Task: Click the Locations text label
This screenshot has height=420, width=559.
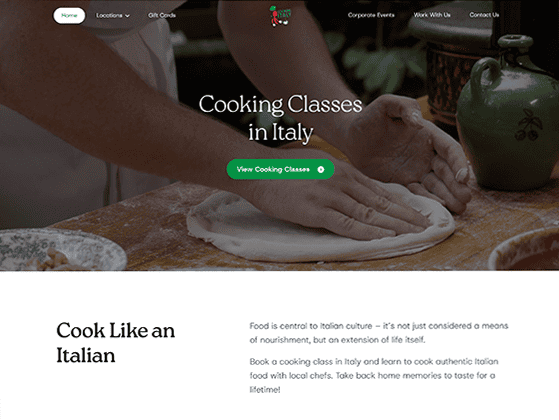Action: (x=109, y=15)
